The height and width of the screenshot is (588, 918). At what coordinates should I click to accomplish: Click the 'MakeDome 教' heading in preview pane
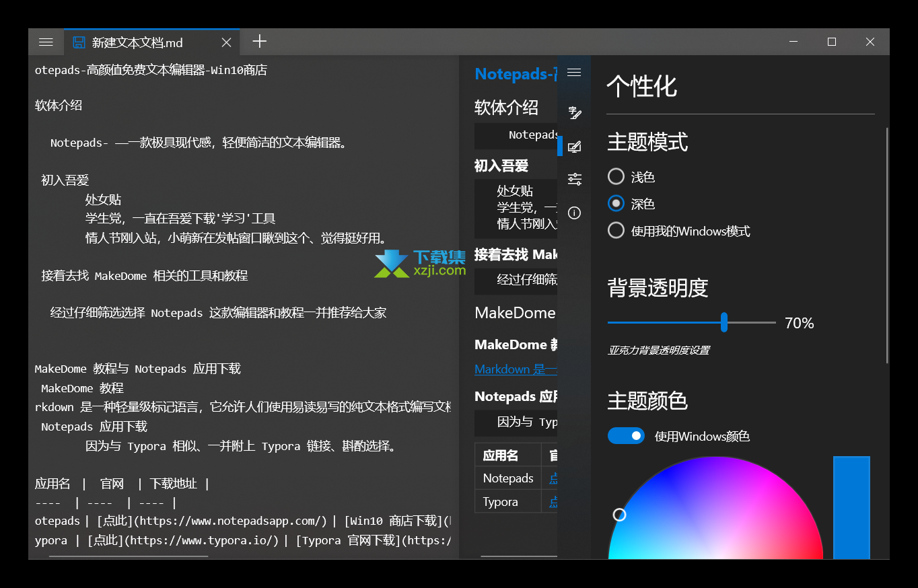pos(516,344)
